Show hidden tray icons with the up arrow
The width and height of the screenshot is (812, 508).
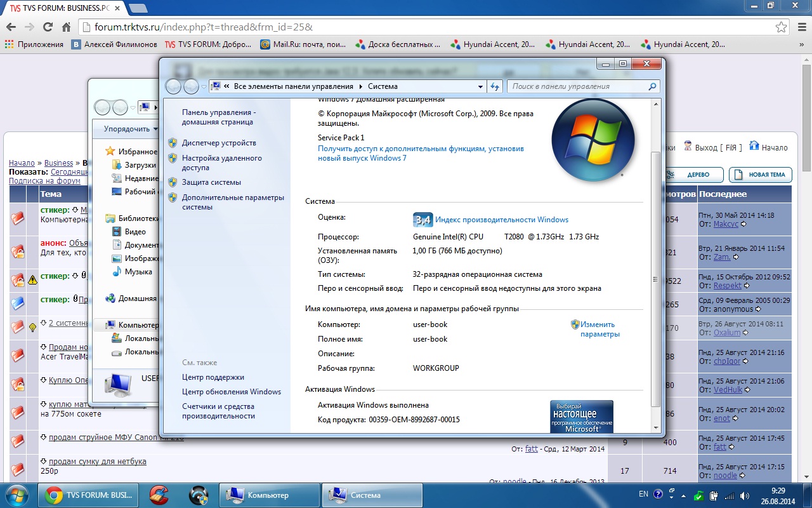point(683,495)
